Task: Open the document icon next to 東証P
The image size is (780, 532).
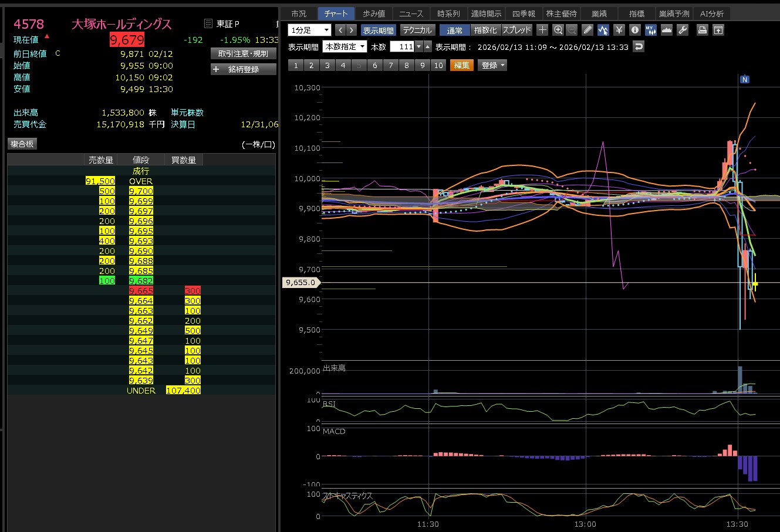Action: coord(208,24)
